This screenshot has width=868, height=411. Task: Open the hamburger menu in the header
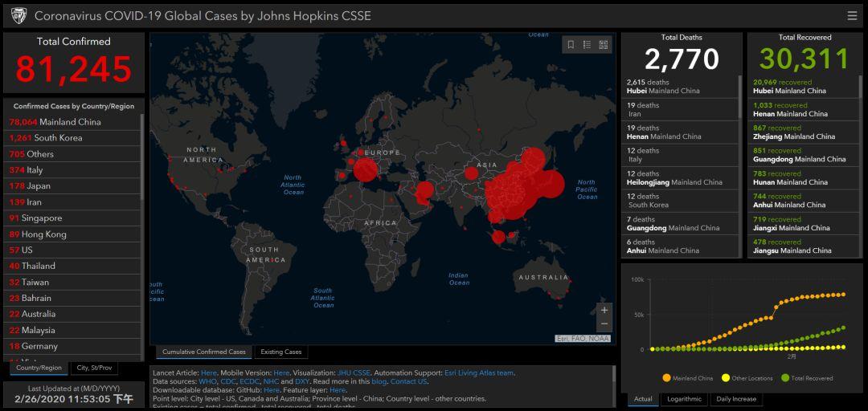click(852, 16)
